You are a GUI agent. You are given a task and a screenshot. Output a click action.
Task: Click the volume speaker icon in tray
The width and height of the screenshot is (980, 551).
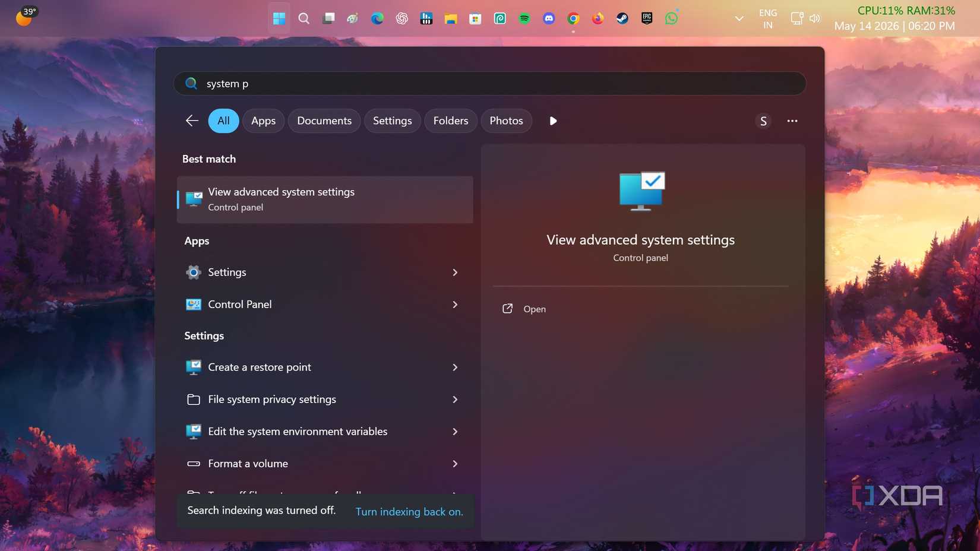pyautogui.click(x=815, y=18)
